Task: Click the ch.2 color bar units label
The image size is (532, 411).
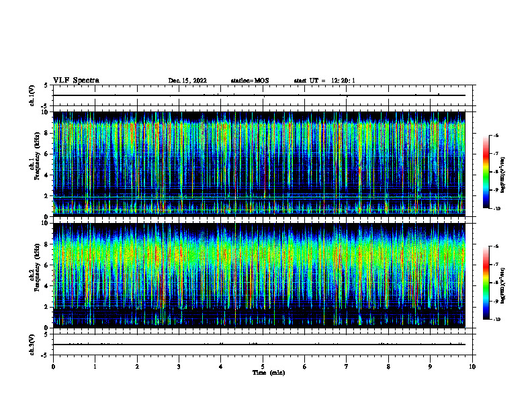Action: 503,285
